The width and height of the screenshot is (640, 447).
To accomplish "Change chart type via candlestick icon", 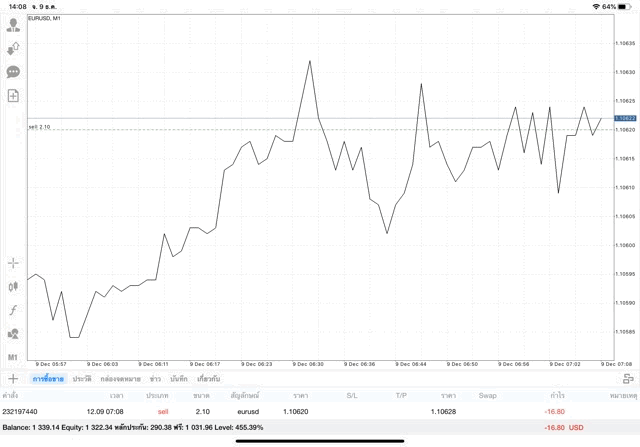I will click(x=13, y=287).
